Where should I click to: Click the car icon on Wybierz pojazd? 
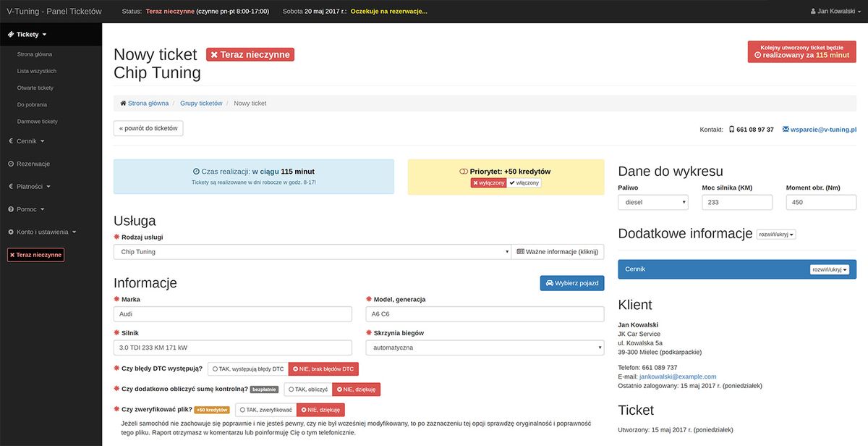(550, 283)
